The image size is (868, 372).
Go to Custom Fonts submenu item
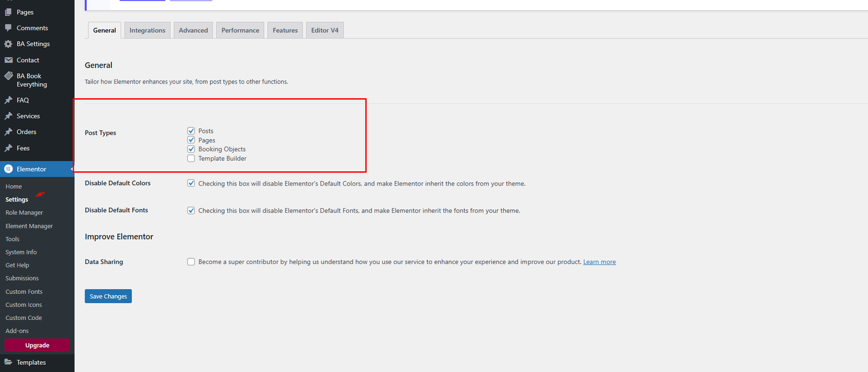click(24, 292)
